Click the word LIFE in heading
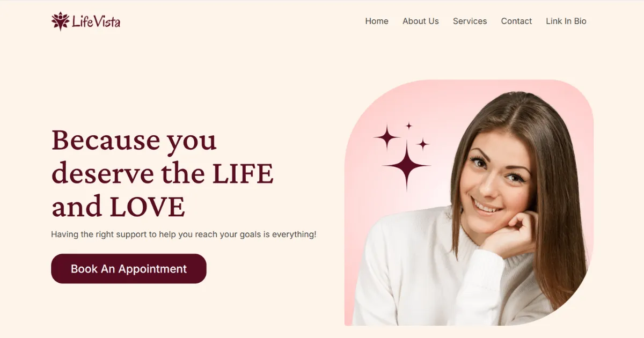Viewport: 644px width, 338px height. pos(243,174)
